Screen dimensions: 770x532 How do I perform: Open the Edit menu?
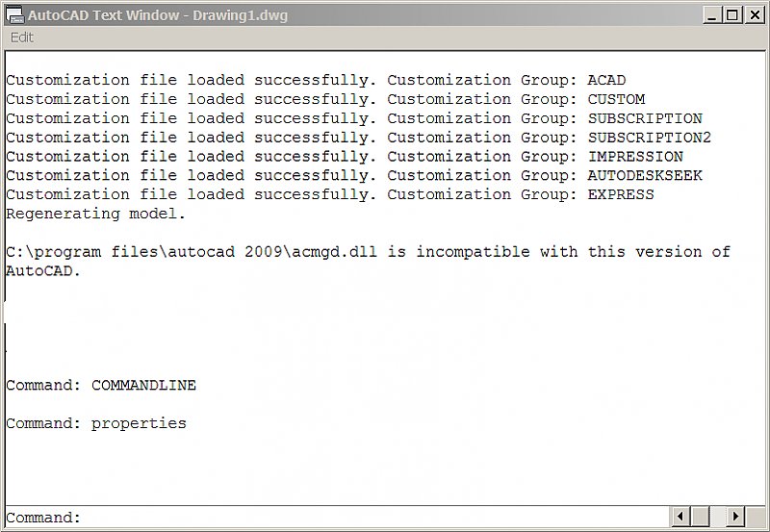[x=22, y=38]
